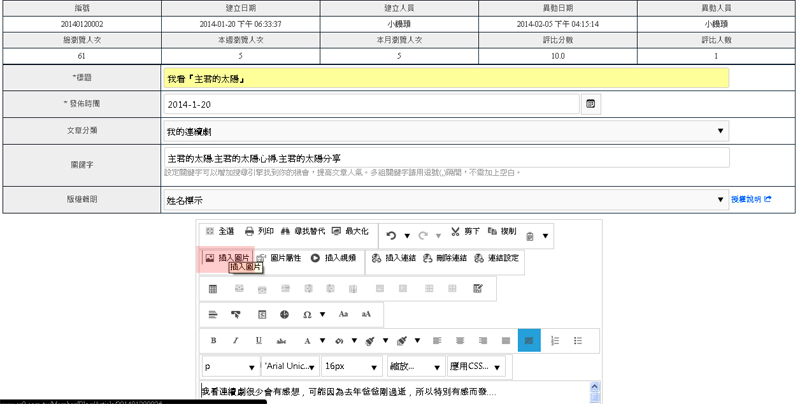800x404 pixels.
Task: Open the paragraph style 'p' dropdown
Action: [x=231, y=366]
